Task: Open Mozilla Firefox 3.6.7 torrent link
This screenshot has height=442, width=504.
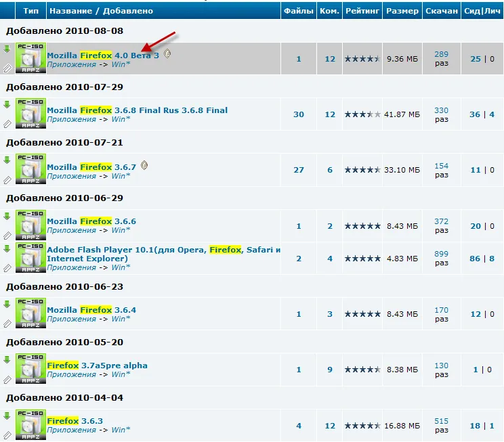Action: pyautogui.click(x=91, y=167)
